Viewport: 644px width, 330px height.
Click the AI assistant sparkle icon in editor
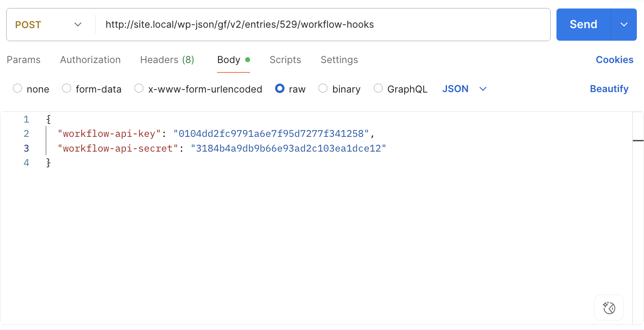609,308
